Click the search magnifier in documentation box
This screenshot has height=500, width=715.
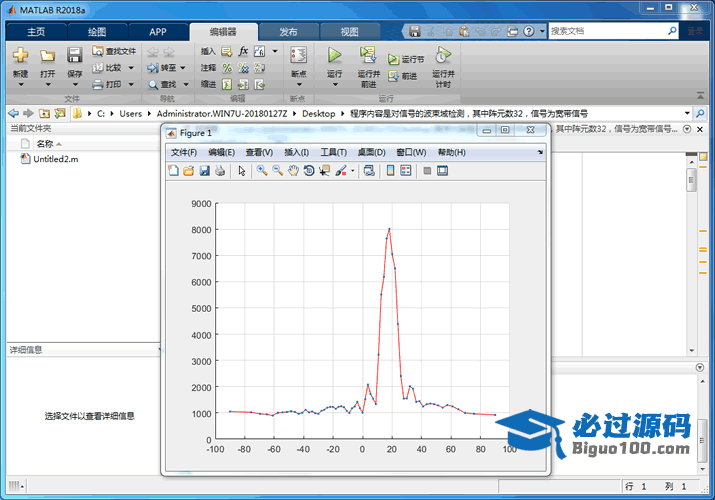[672, 31]
